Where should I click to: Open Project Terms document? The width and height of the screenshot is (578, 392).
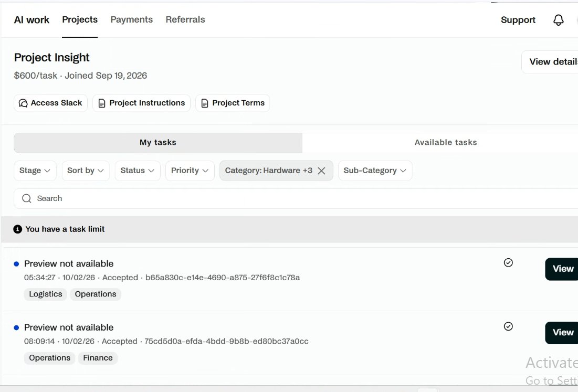233,103
